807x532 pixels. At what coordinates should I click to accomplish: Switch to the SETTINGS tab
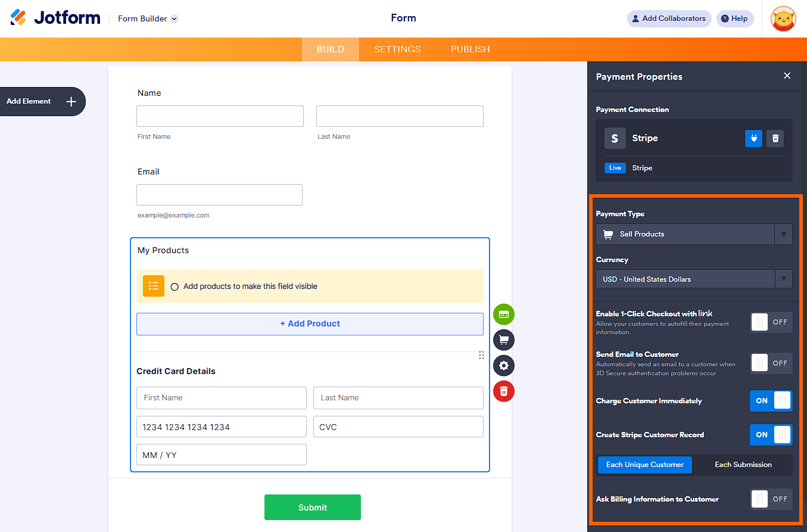[397, 49]
